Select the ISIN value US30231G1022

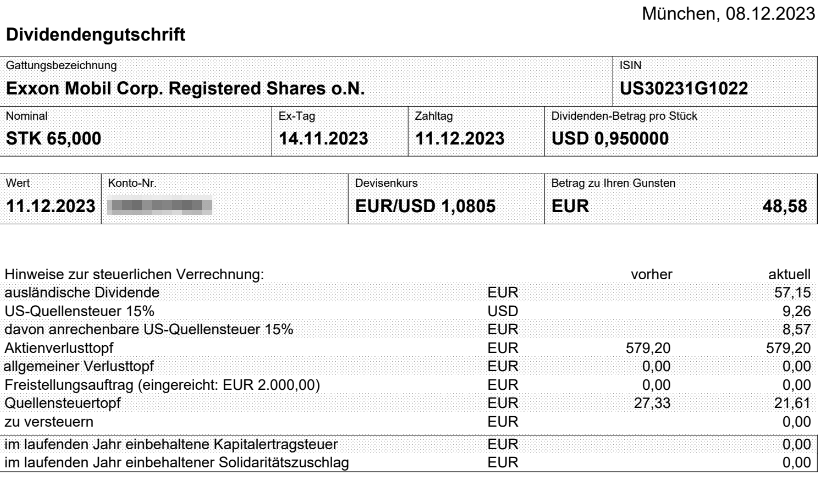[684, 88]
